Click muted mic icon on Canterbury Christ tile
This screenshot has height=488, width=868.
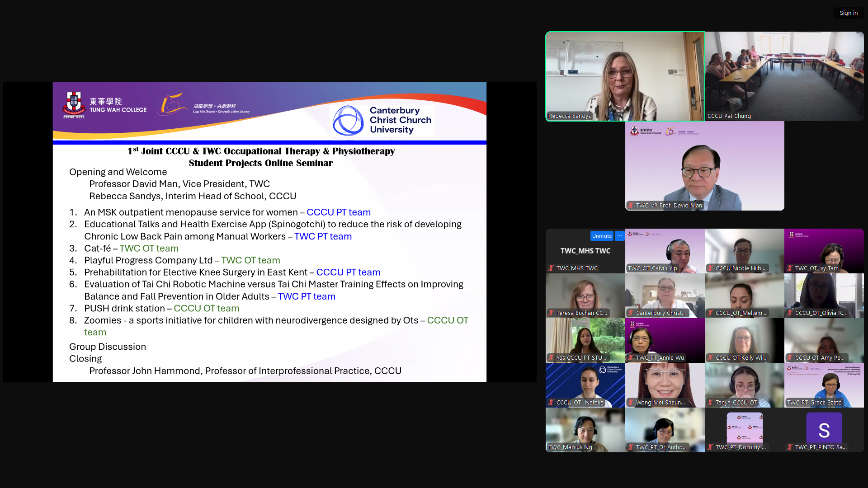[x=631, y=313]
